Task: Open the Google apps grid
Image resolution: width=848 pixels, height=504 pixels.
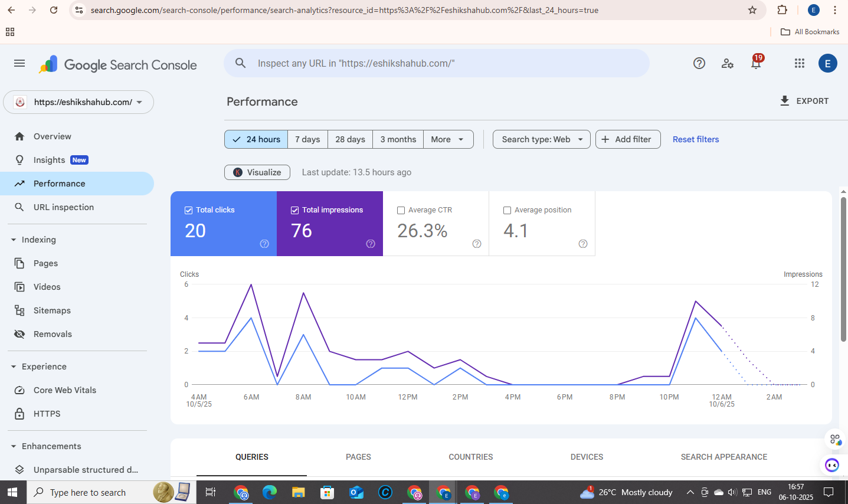Action: [x=800, y=63]
